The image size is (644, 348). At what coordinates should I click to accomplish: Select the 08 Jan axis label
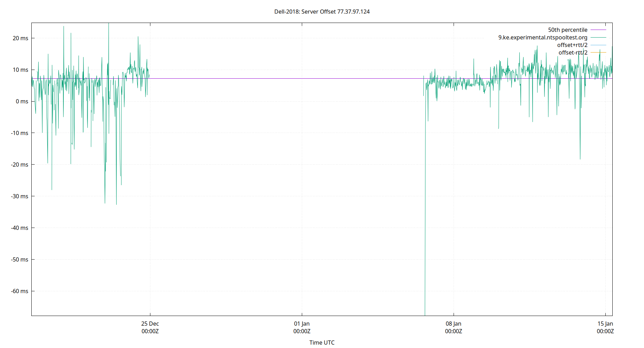(x=453, y=323)
